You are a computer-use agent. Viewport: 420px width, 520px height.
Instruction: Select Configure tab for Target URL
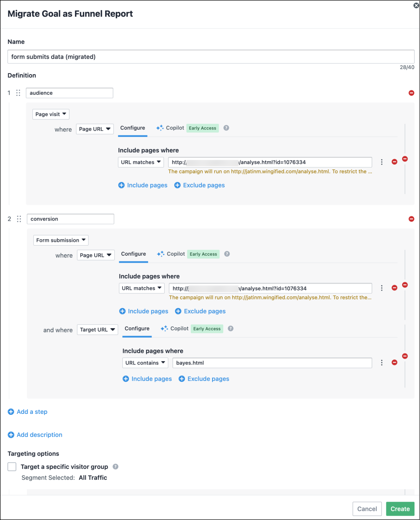pyautogui.click(x=137, y=329)
